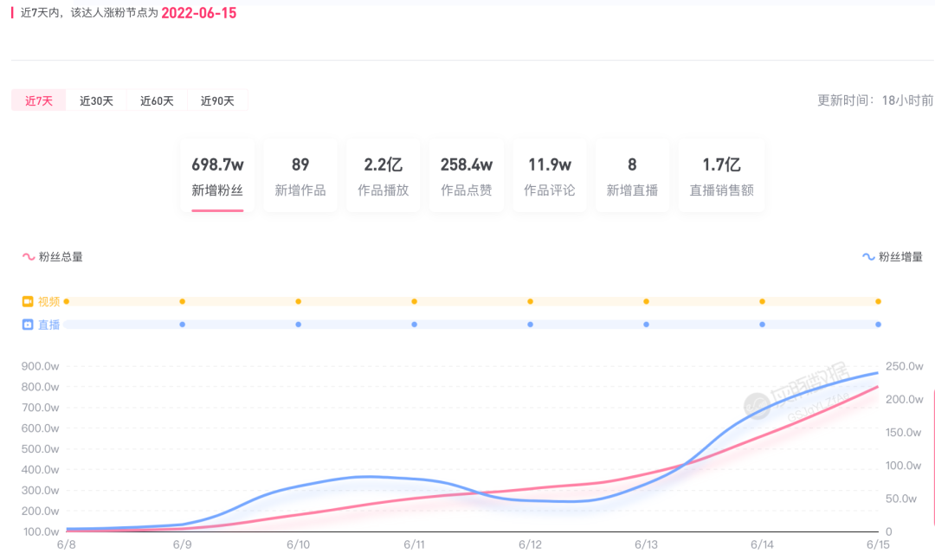Click the 视频 marker dot at 6/8
Viewport: 935px width, 560px height.
[x=66, y=302]
